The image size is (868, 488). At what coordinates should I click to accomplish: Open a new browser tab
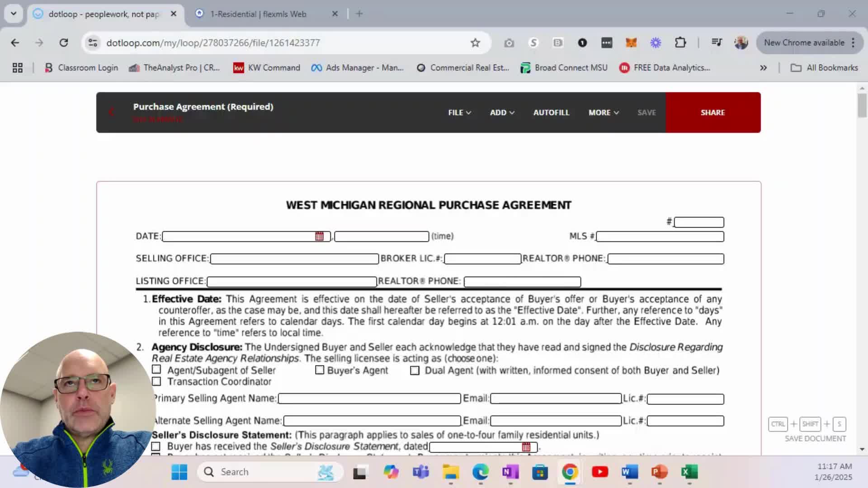359,14
